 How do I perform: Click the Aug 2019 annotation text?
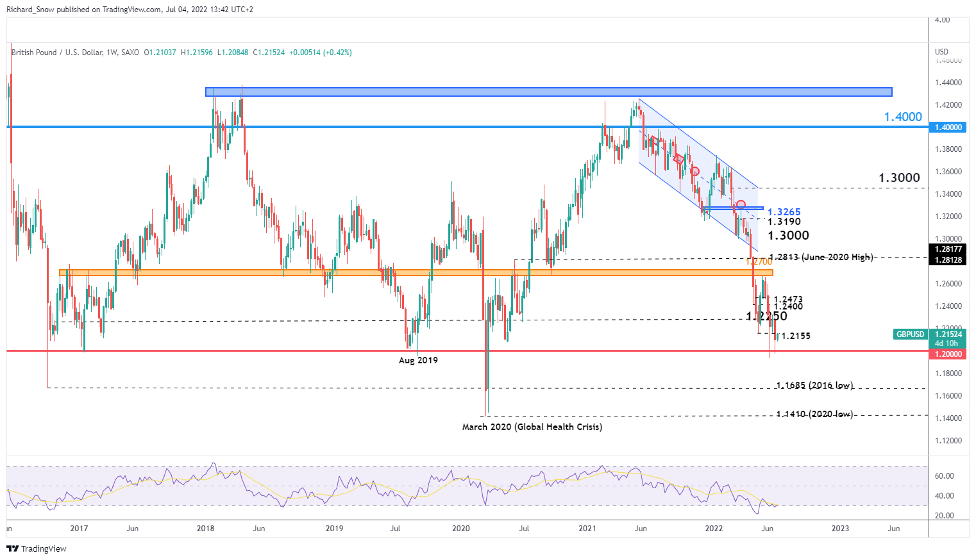click(x=418, y=360)
